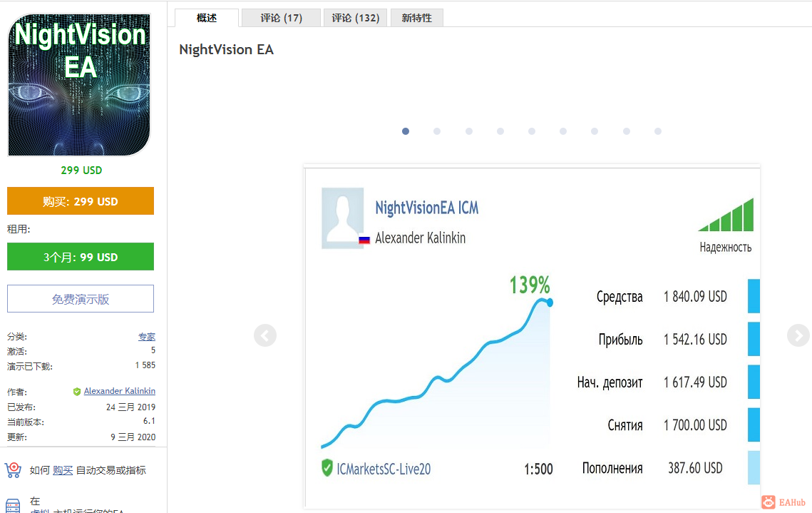Select the fifth slideshow dot
Screen dimensions: 812x513
point(532,131)
